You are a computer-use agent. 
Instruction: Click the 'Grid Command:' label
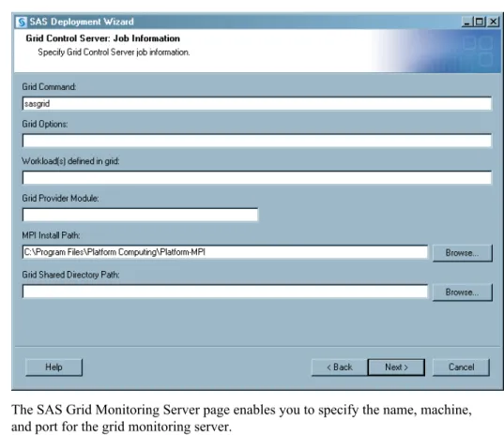click(49, 87)
